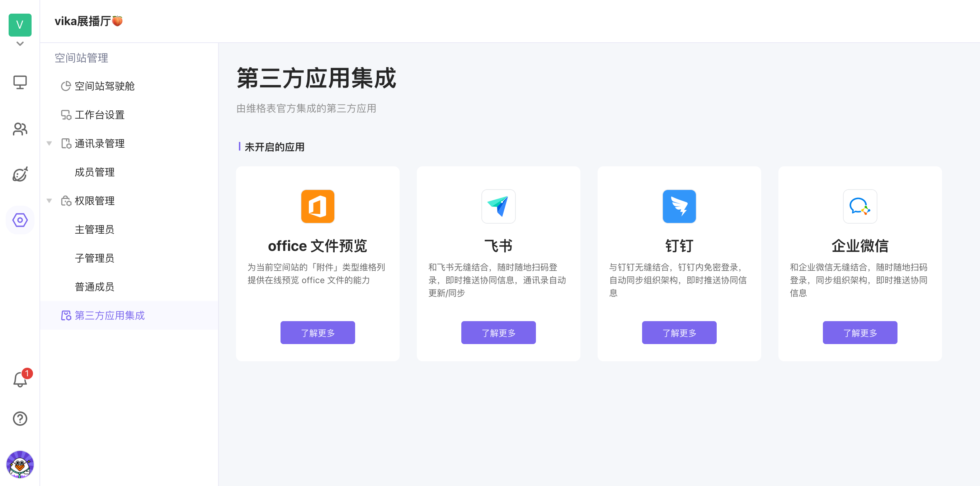The height and width of the screenshot is (486, 980).
Task: Open 成员管理 submenu item
Action: (x=129, y=172)
